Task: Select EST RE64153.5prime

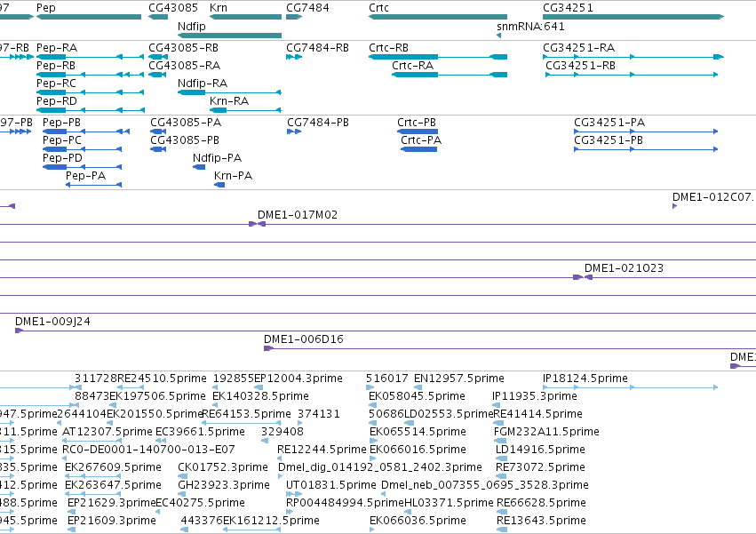Action: pos(241,423)
